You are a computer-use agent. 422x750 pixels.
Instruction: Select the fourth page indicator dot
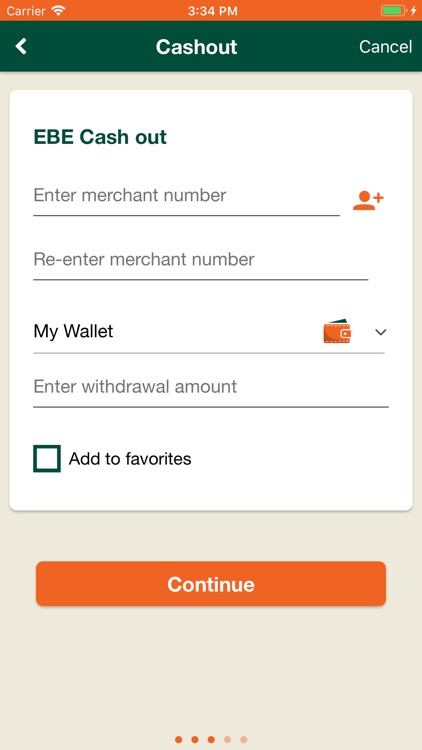(x=227, y=739)
